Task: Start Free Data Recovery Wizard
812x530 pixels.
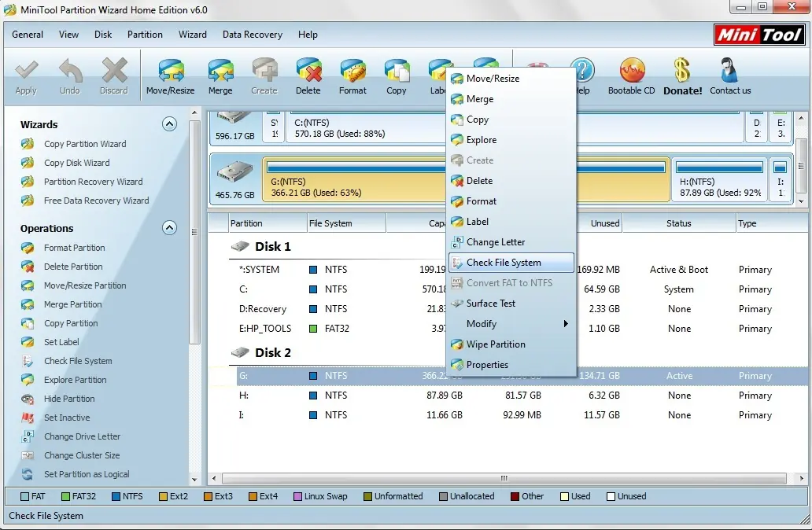Action: coord(96,201)
